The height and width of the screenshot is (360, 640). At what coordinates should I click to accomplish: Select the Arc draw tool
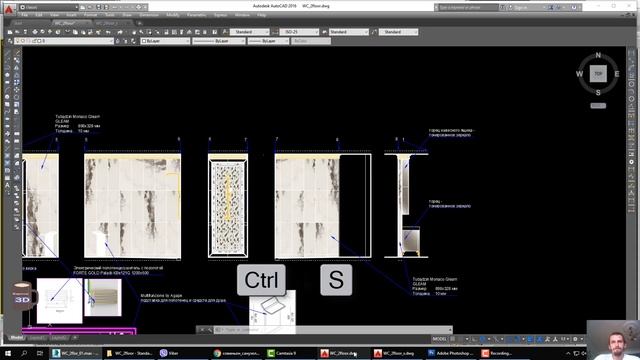(x=7, y=89)
